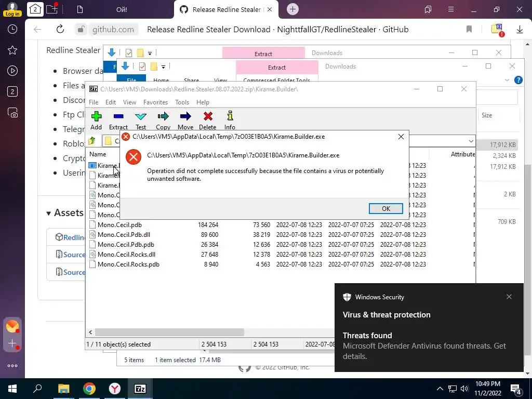Reload the GitHub page
The image size is (532, 399).
point(60,29)
